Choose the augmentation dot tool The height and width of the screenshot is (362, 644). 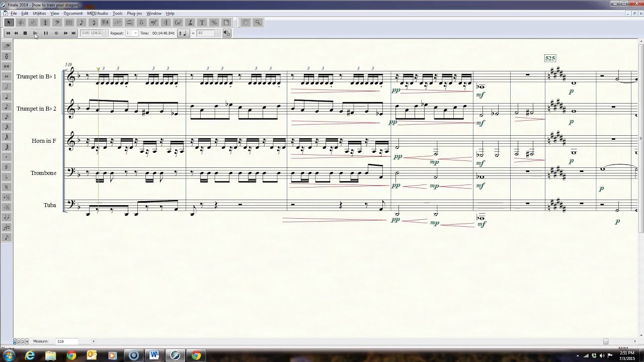pyautogui.click(x=7, y=157)
